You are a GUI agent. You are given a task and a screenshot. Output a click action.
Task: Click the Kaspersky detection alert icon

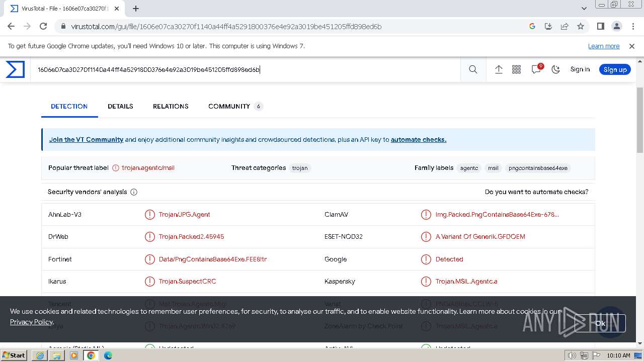(426, 282)
